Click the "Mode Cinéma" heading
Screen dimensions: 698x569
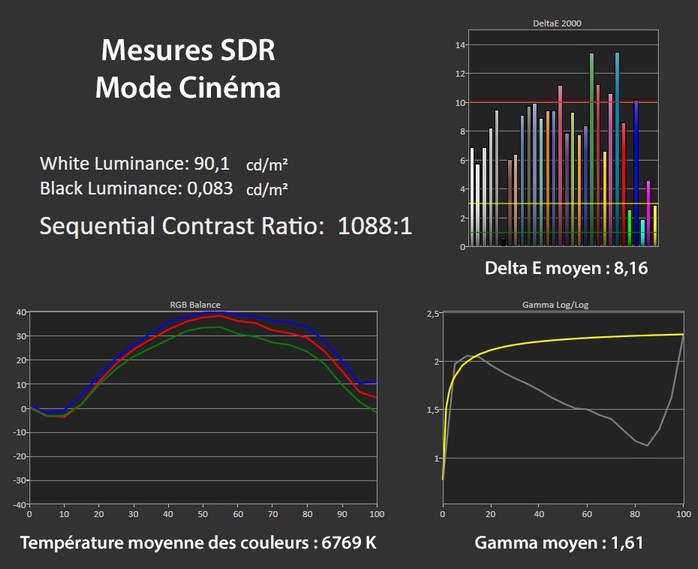188,87
